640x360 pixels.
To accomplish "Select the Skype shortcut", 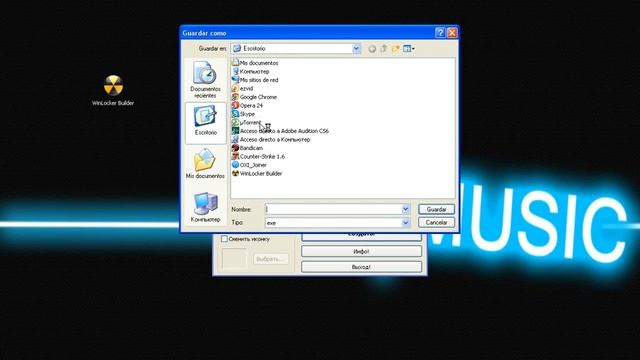I will pyautogui.click(x=243, y=114).
